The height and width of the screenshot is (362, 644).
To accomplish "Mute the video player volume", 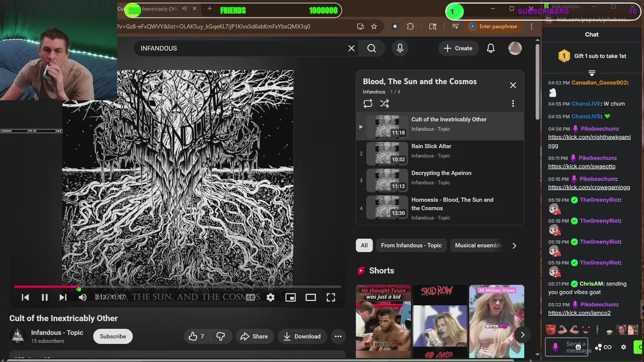I will click(83, 298).
